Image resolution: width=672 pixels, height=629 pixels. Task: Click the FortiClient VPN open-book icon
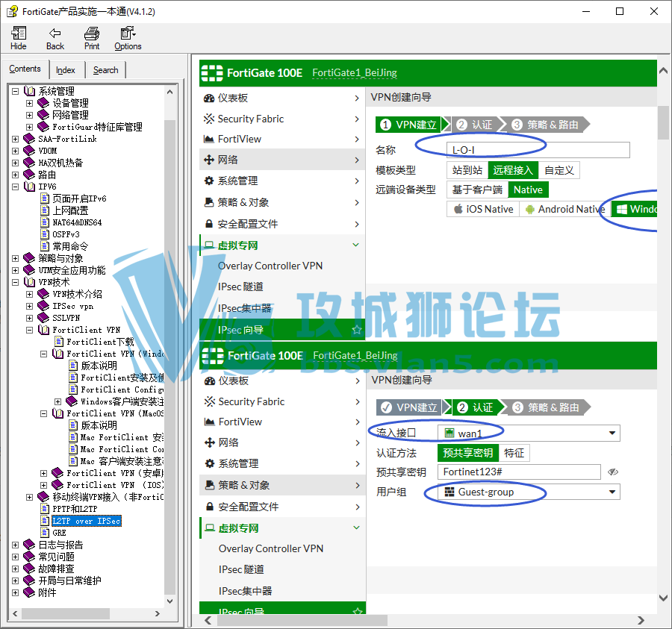(44, 330)
